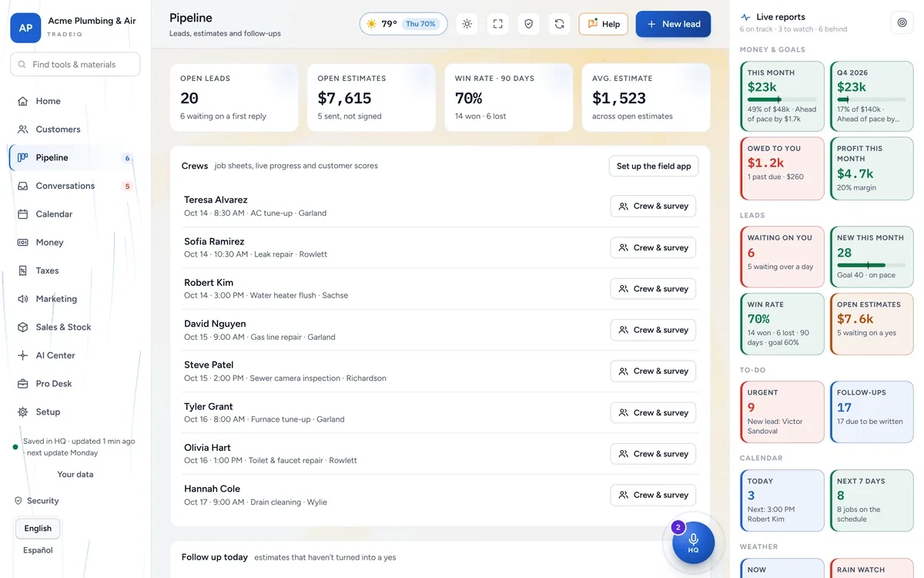Click the Taxes receipt icon in sidebar
This screenshot has height=578, width=924.
(x=23, y=271)
